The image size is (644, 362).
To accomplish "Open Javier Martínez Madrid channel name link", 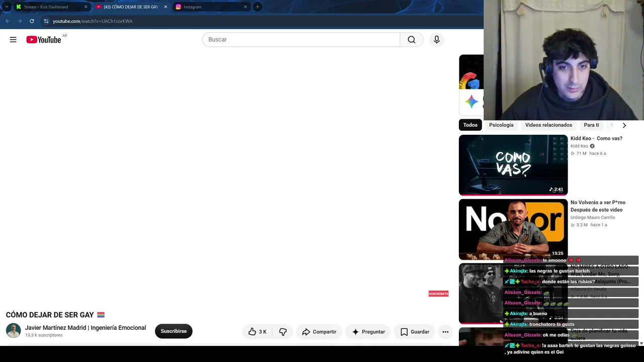I will (x=86, y=328).
